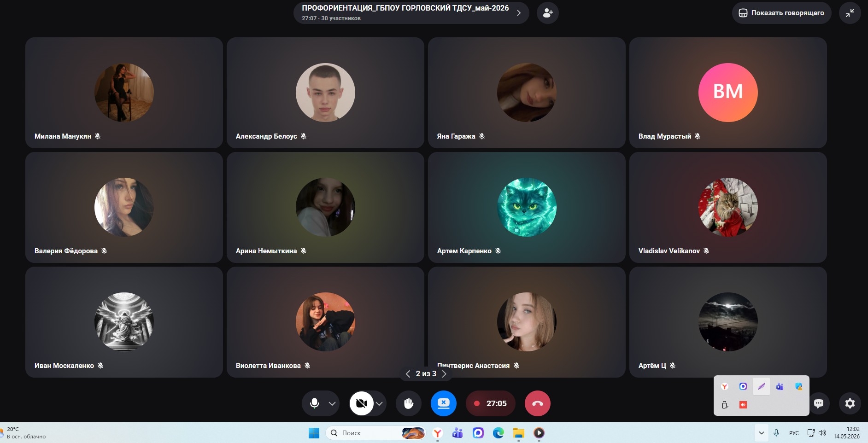Select Иван Москаленко angel avatar

tap(124, 322)
